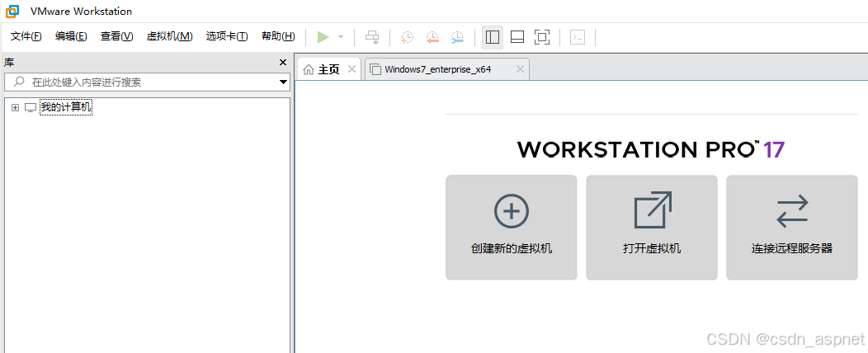Open the 文件(F) menu
This screenshot has height=353, width=868.
coord(26,36)
